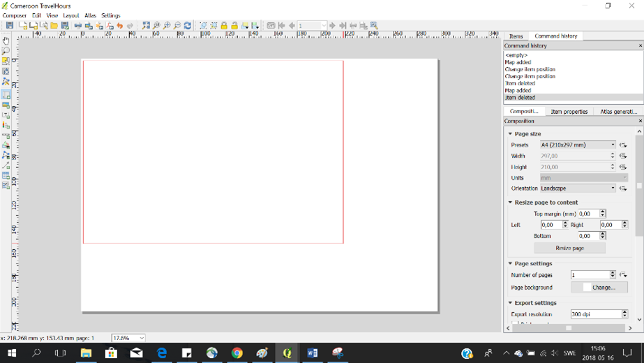Collapse the Resize page to content section
Viewport: 644px width, 363px height.
[x=510, y=202]
